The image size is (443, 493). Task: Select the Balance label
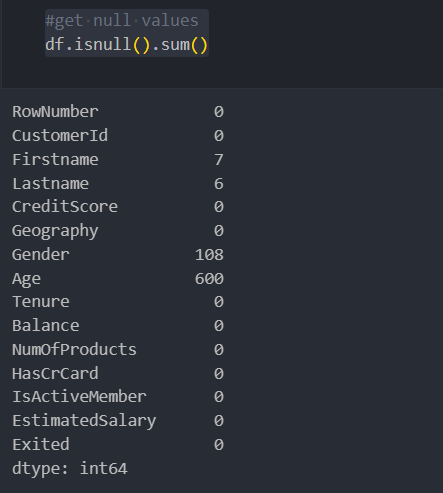pos(46,326)
